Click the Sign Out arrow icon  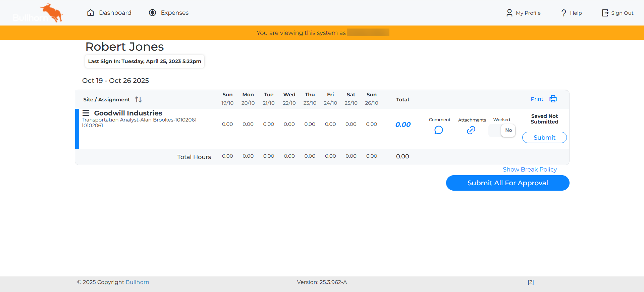click(x=605, y=13)
